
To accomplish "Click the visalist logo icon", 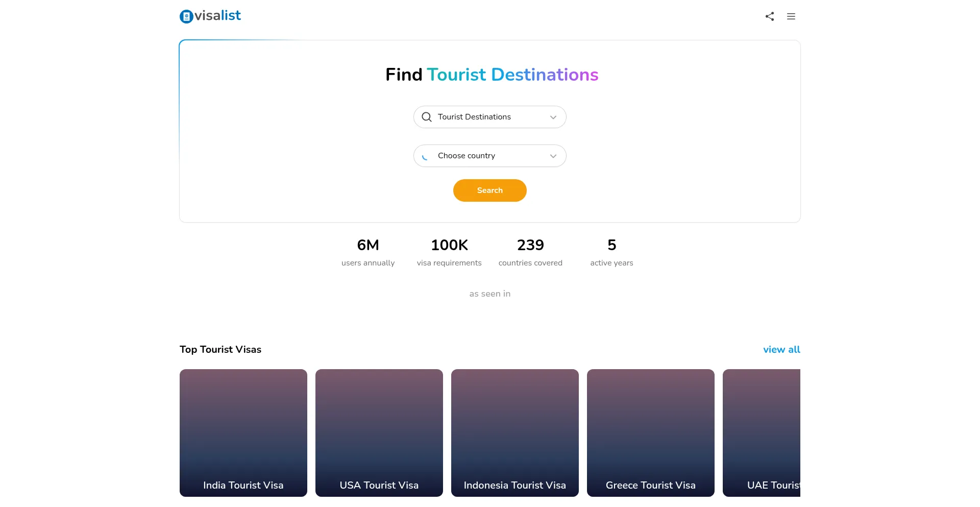I will (186, 17).
